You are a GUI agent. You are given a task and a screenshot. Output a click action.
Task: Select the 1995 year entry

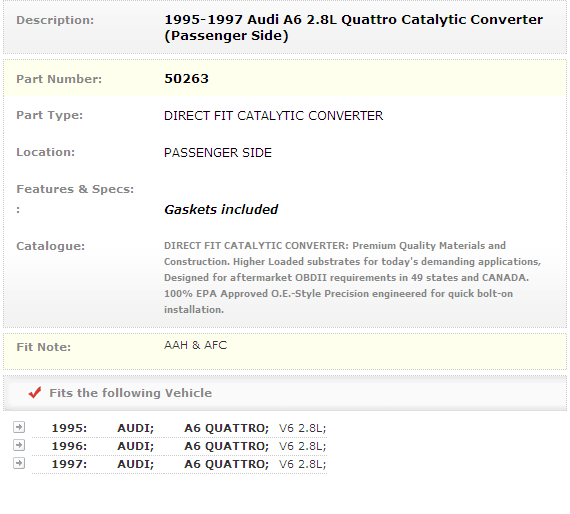69,428
